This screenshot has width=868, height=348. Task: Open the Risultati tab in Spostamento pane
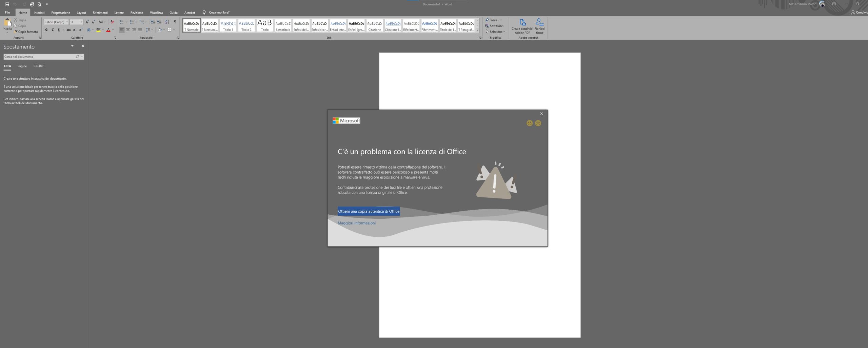[39, 66]
